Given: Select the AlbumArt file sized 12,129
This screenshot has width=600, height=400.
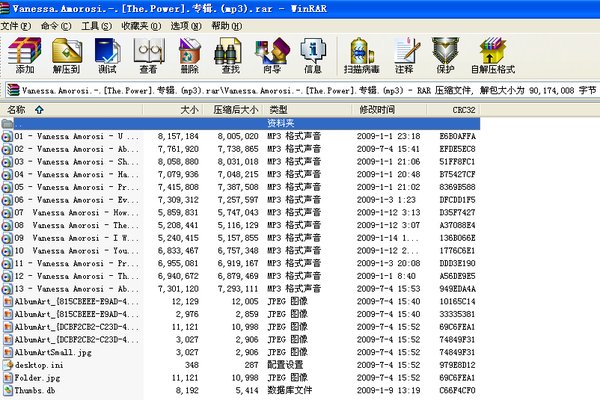Looking at the screenshot, I should tap(240, 302).
